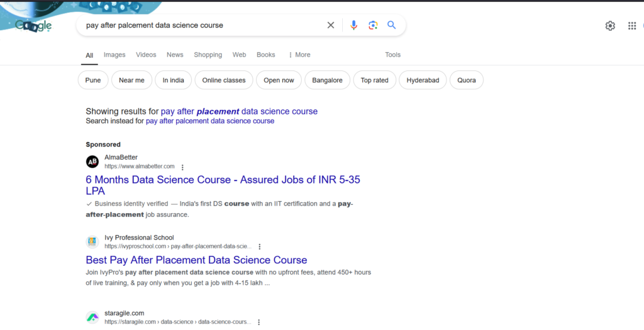Apply the Top rated chip

[375, 80]
